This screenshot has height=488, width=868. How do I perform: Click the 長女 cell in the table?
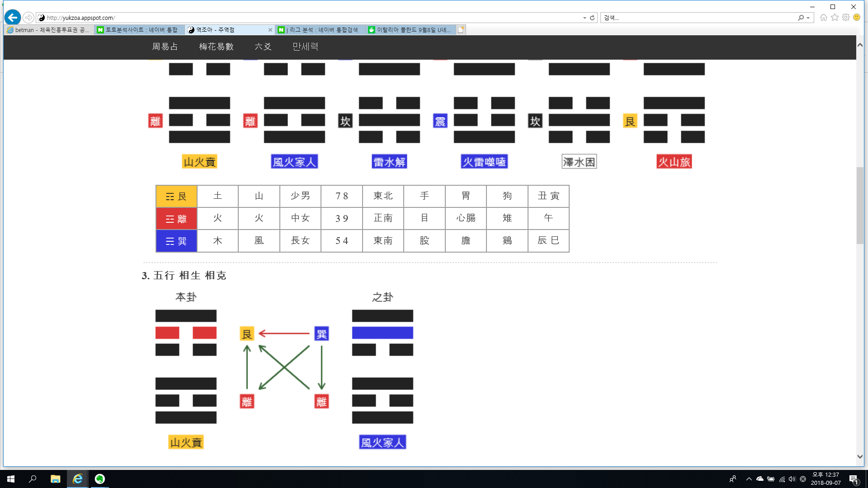pos(300,241)
